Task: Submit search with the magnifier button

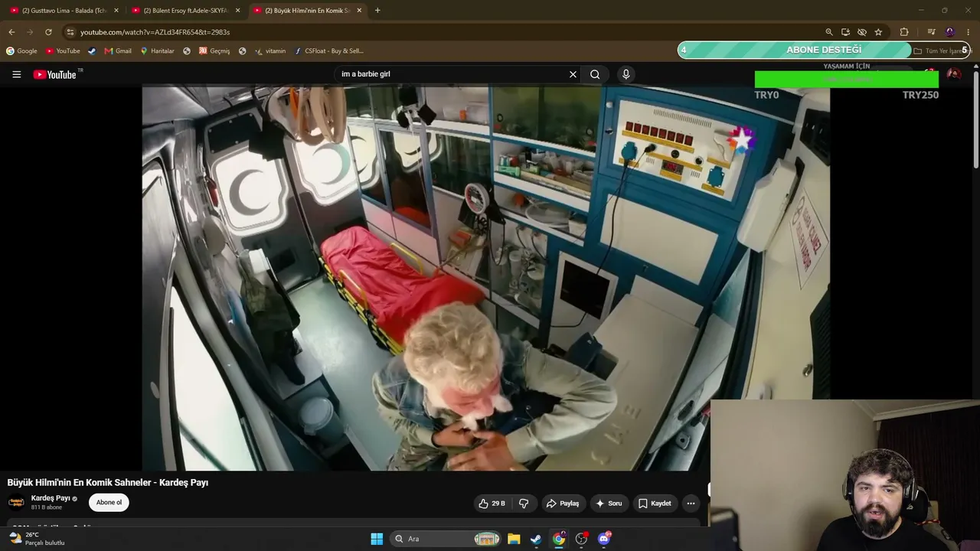Action: [x=595, y=74]
